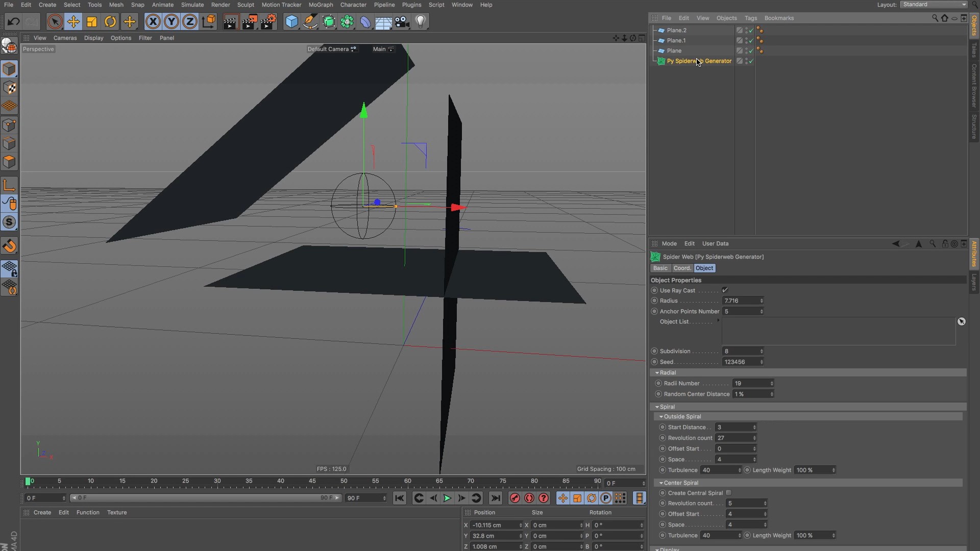980x551 pixels.
Task: Open the Render Settings clapperboard icon
Action: click(x=268, y=22)
